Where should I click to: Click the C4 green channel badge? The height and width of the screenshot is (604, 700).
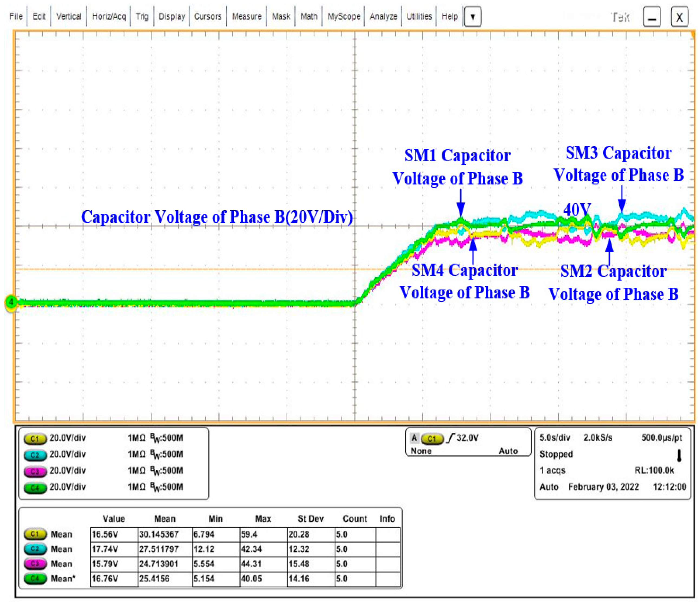[x=35, y=488]
